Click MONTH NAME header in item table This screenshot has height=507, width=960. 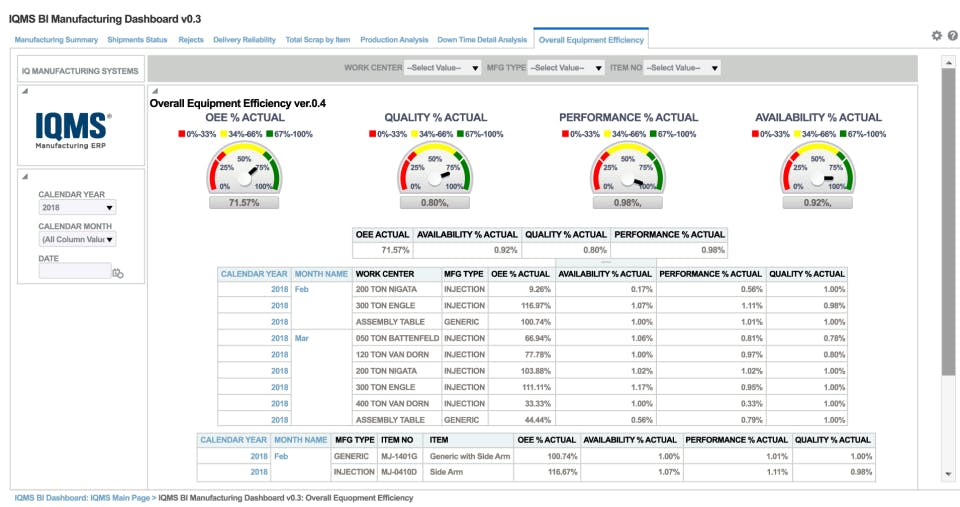[301, 440]
